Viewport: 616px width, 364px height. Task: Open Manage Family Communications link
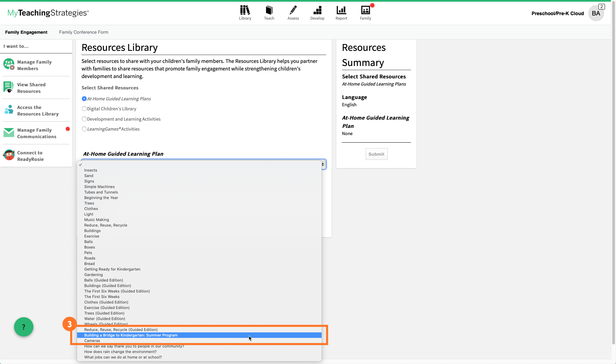click(36, 133)
